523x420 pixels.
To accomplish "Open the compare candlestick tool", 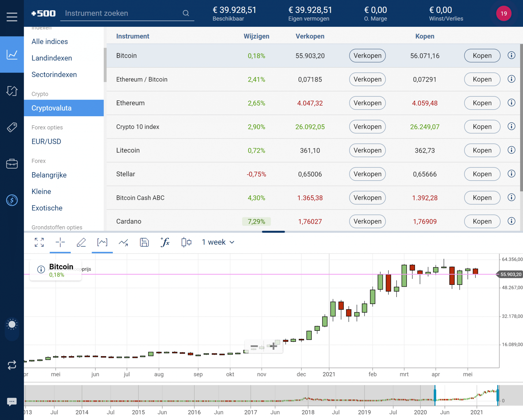I will click(186, 242).
